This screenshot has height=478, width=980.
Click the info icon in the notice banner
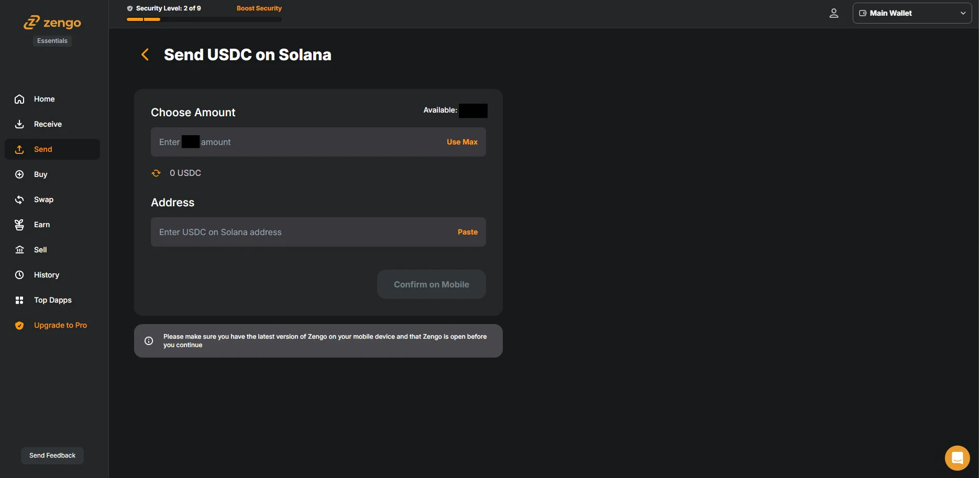pos(149,341)
